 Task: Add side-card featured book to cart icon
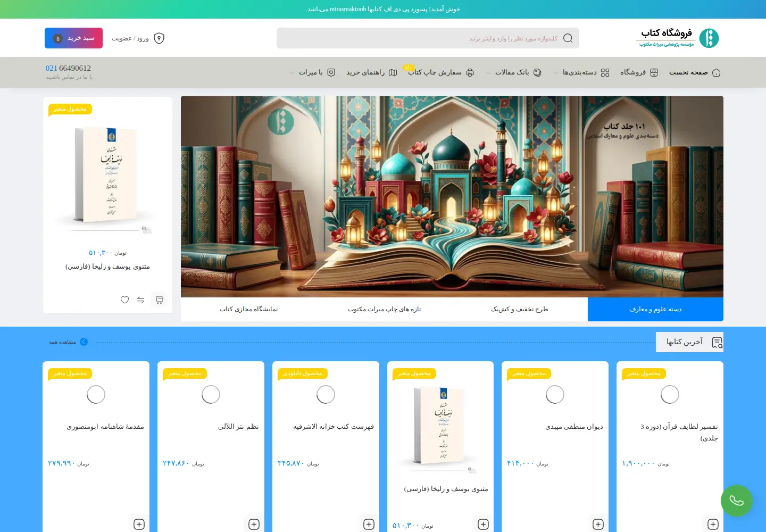pyautogui.click(x=159, y=300)
